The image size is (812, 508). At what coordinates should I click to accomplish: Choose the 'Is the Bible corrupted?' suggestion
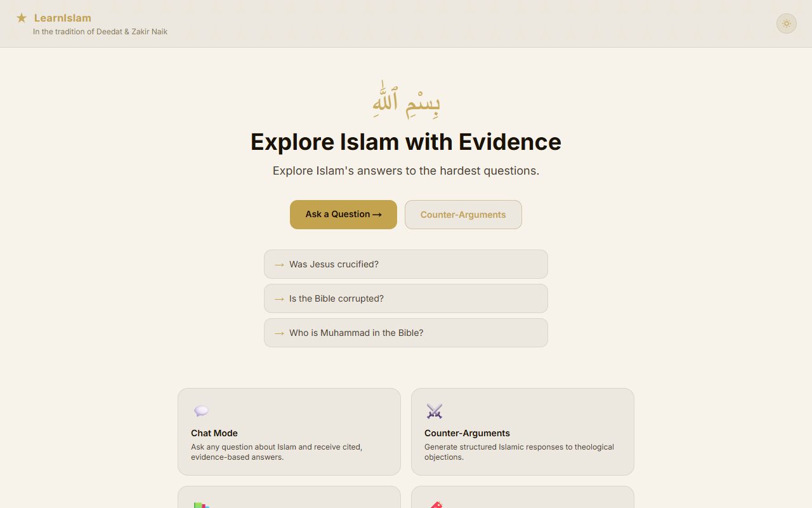click(405, 298)
